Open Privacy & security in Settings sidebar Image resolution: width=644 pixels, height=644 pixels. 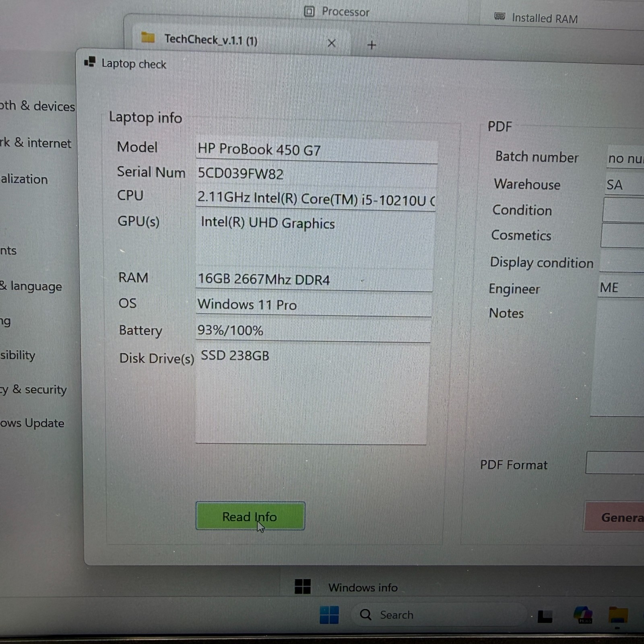[33, 389]
